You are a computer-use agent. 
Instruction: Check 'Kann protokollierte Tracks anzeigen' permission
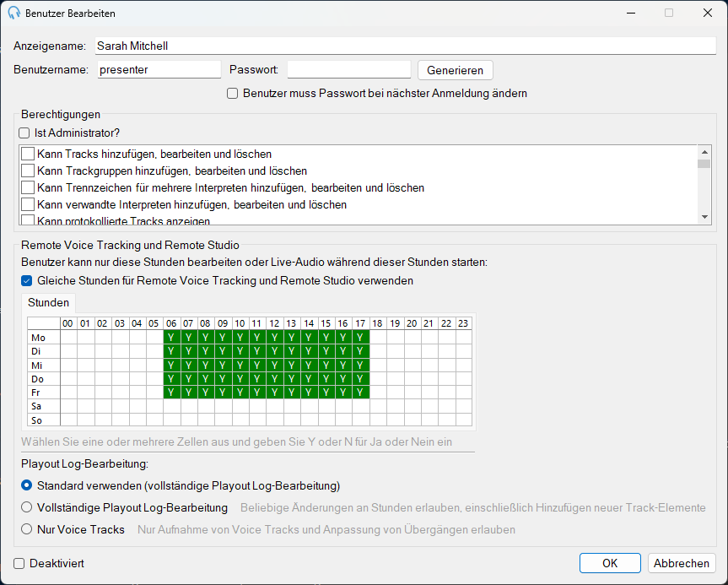point(28,219)
